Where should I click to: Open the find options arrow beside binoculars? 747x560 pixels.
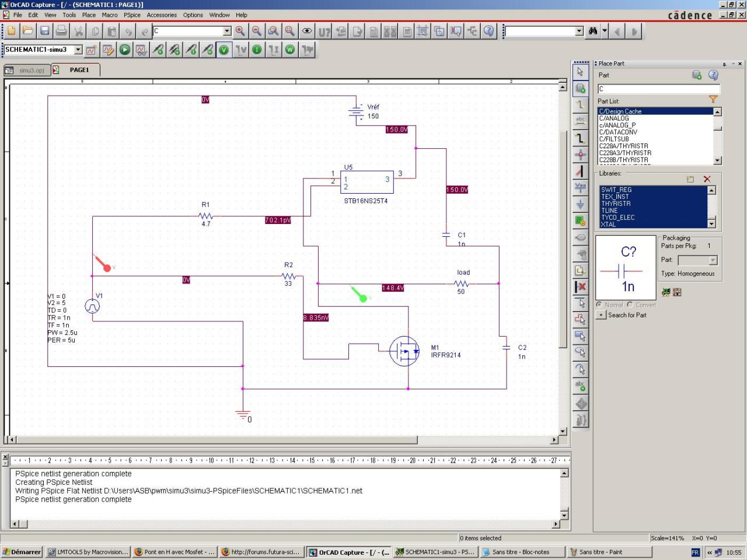[x=605, y=31]
